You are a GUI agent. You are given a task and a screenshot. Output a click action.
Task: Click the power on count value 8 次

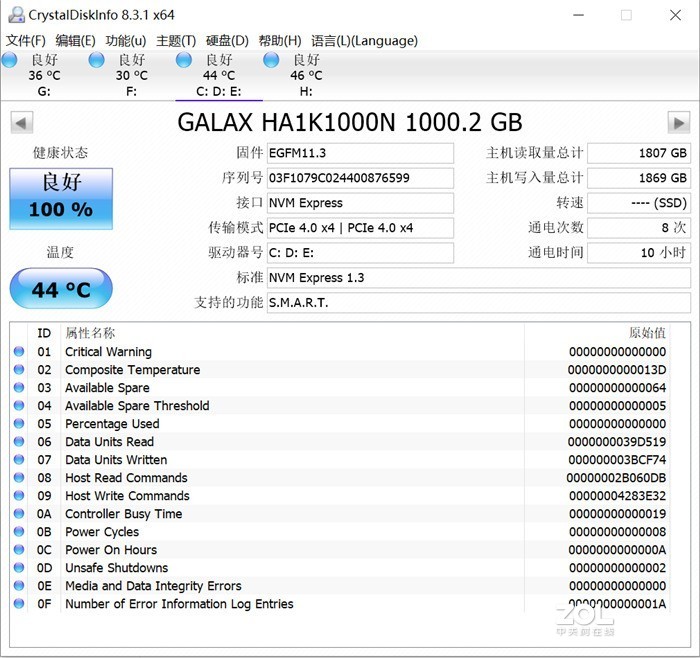pyautogui.click(x=639, y=228)
